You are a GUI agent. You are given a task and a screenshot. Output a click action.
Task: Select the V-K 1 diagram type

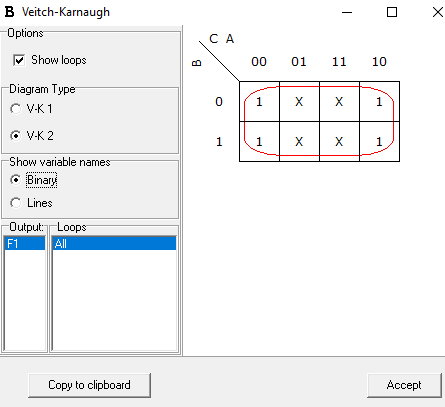15,109
